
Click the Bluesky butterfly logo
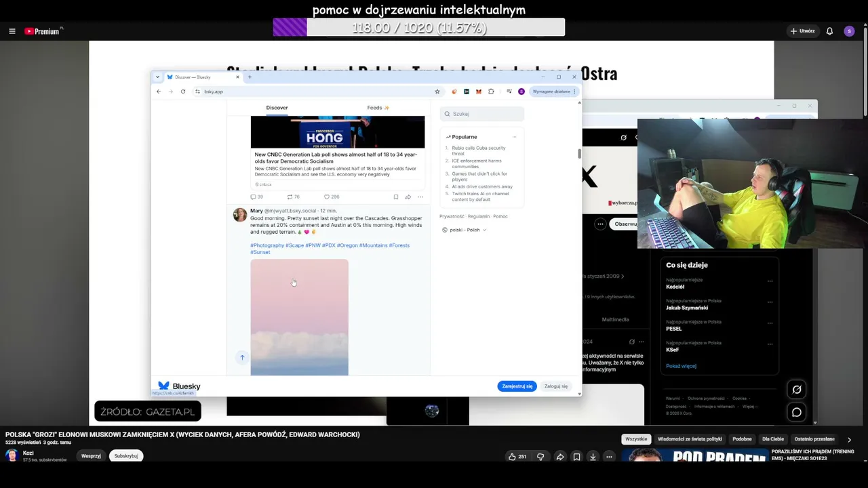pos(163,386)
